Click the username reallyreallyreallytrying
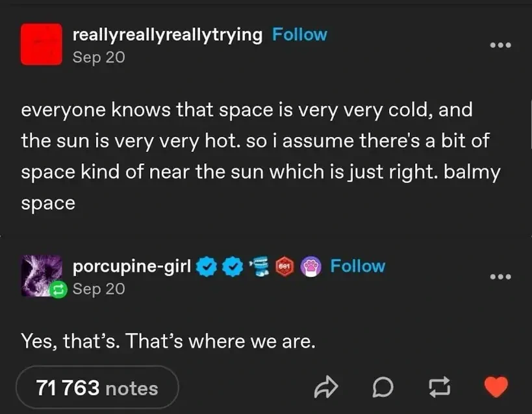The image size is (532, 414). [166, 34]
